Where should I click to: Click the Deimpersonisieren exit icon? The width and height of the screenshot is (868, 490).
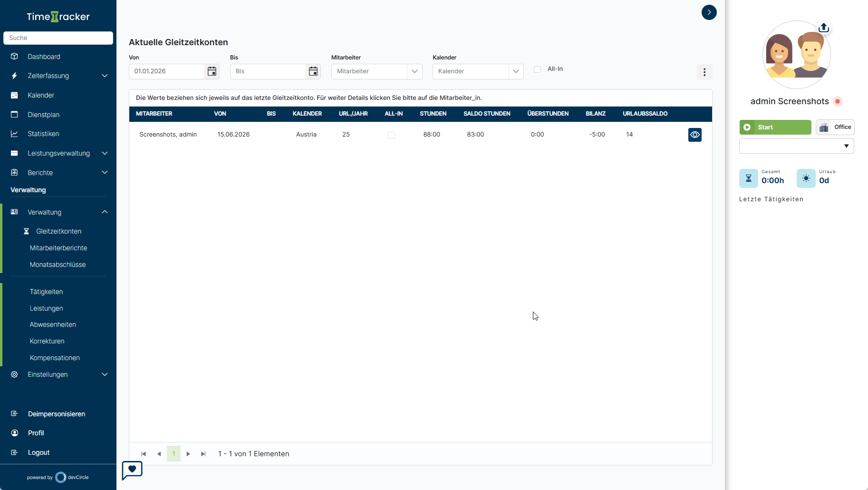tap(14, 414)
